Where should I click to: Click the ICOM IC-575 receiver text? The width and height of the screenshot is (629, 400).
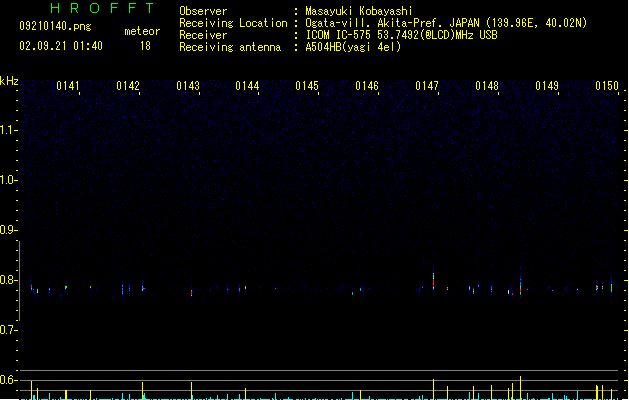401,35
